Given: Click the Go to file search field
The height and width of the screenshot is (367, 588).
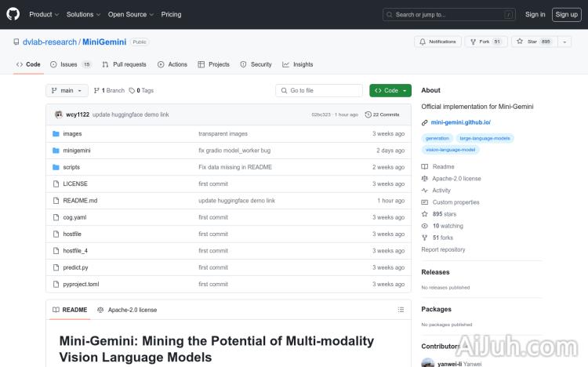Looking at the screenshot, I should [319, 90].
